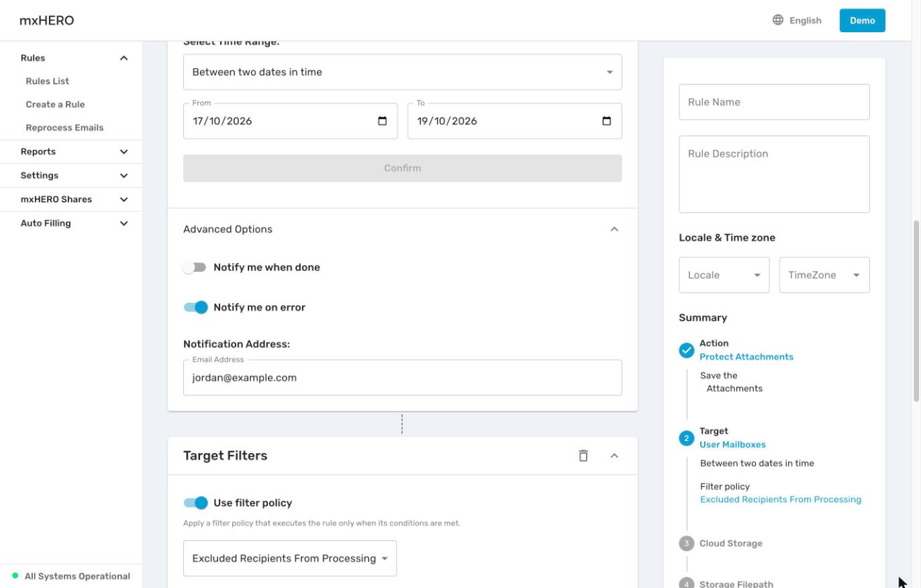This screenshot has width=921, height=588.
Task: Click the To date field showing 19/10/2026
Action: 514,121
